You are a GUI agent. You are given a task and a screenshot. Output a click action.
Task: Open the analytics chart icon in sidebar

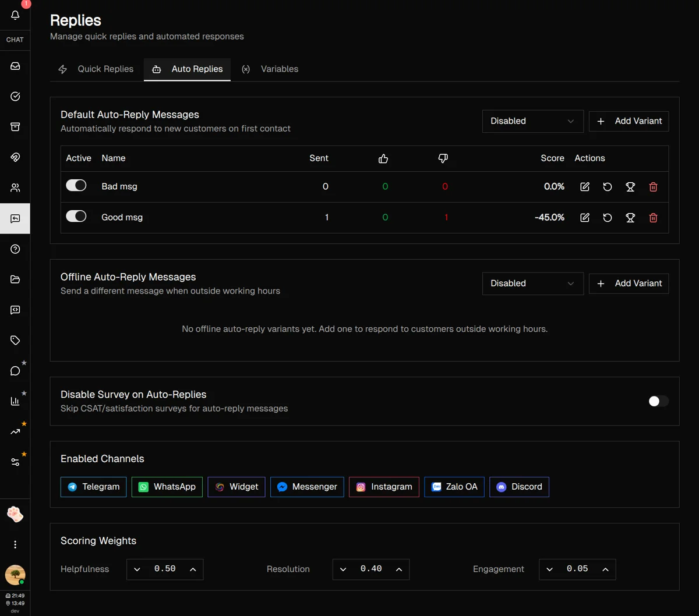tap(15, 400)
